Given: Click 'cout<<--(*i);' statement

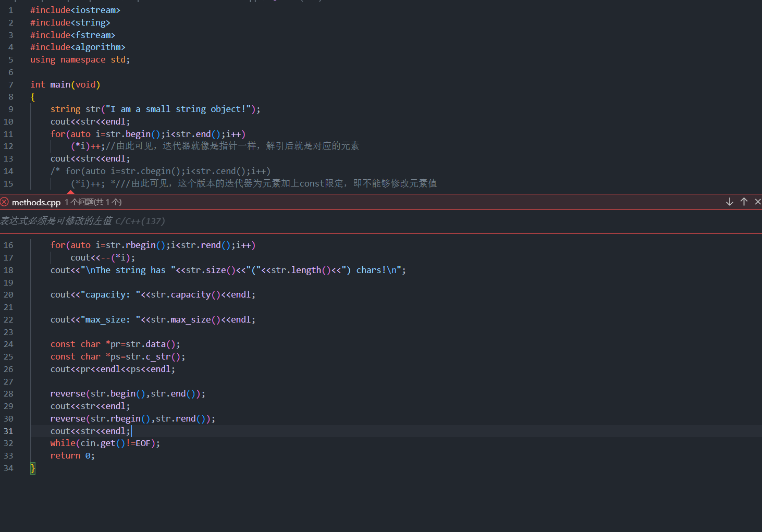Looking at the screenshot, I should point(103,257).
